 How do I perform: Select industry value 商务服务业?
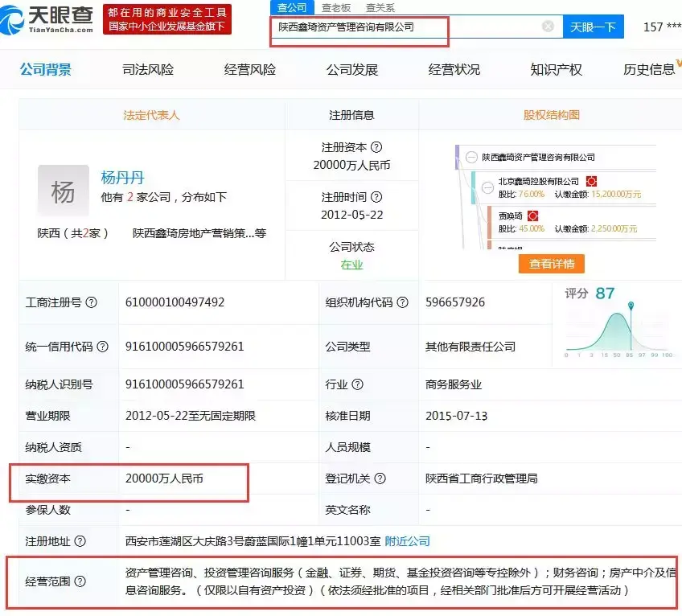[454, 384]
